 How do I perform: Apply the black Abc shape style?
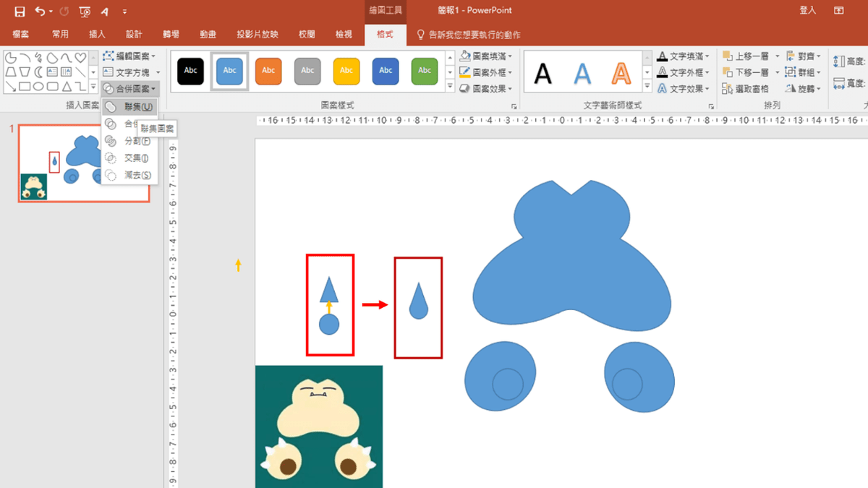[191, 71]
